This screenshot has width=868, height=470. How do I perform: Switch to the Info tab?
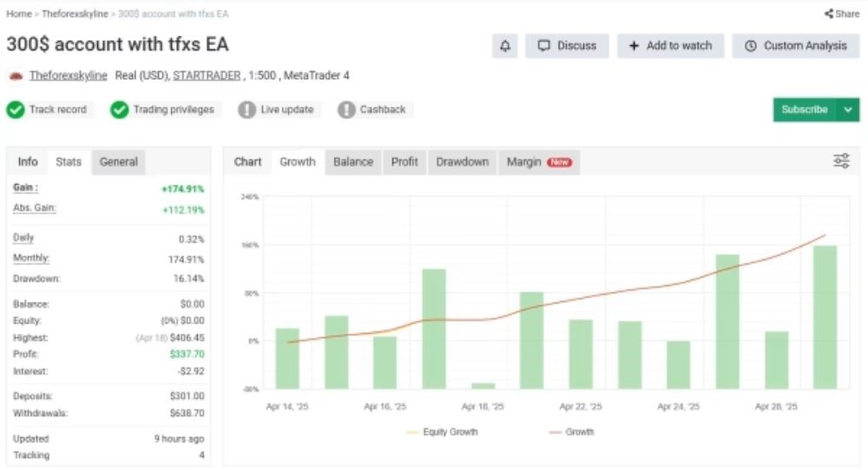28,161
